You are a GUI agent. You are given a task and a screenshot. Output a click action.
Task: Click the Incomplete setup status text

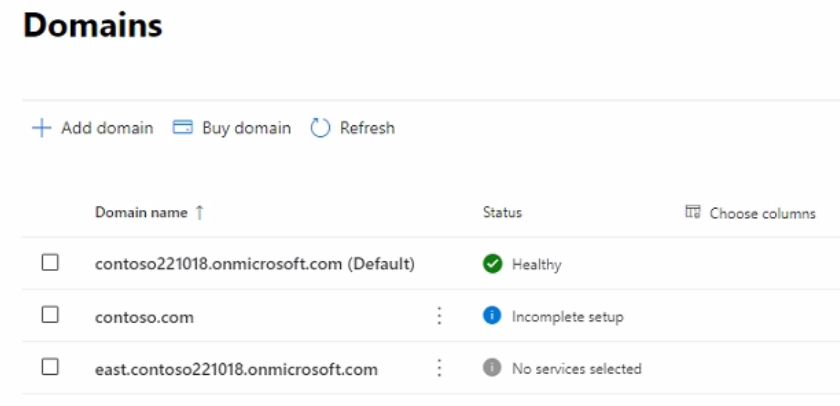pos(567,317)
